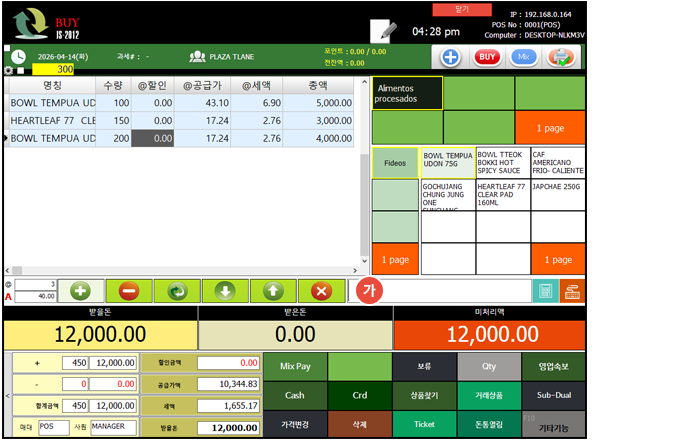Move selected row down with arrow button

(226, 291)
